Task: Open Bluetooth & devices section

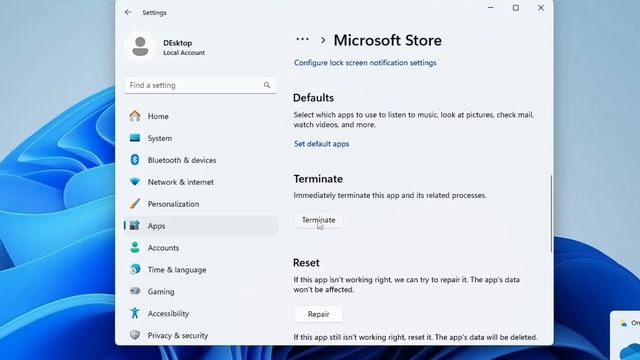Action: 201,160
